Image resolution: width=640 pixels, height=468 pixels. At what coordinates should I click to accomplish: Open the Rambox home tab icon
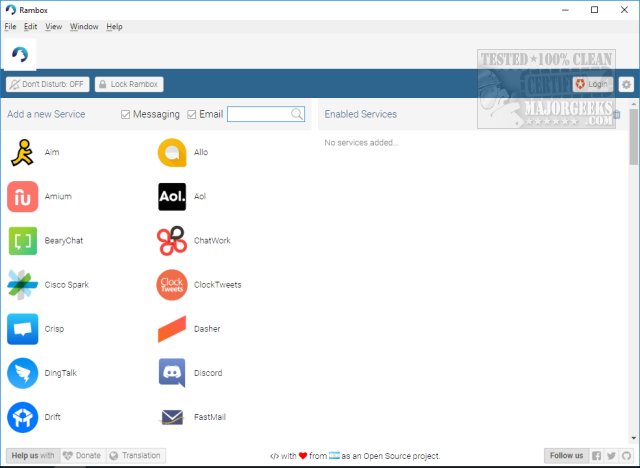click(x=20, y=54)
